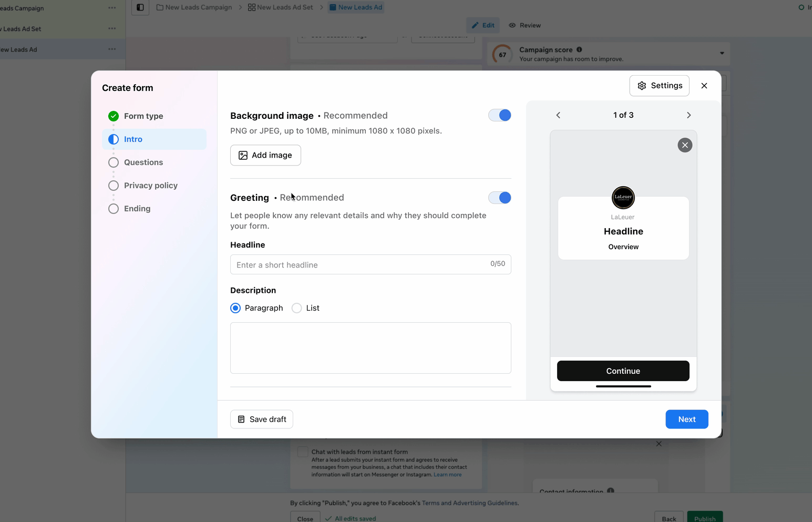The width and height of the screenshot is (812, 522).
Task: Click the Overview text in preview
Action: pos(623,247)
